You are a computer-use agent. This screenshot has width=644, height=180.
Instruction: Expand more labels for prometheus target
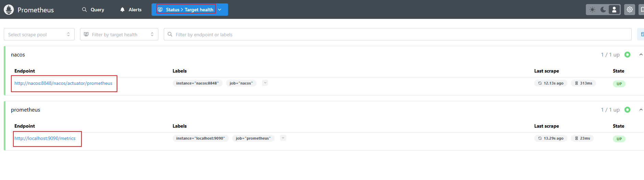point(283,138)
